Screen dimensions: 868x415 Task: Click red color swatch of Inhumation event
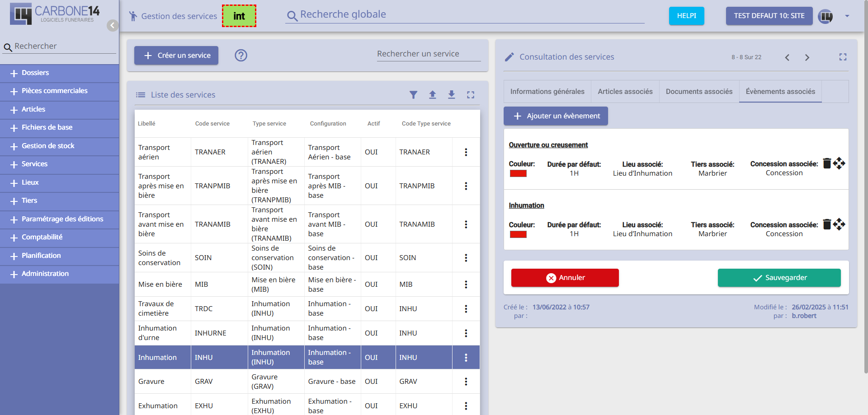coord(518,234)
